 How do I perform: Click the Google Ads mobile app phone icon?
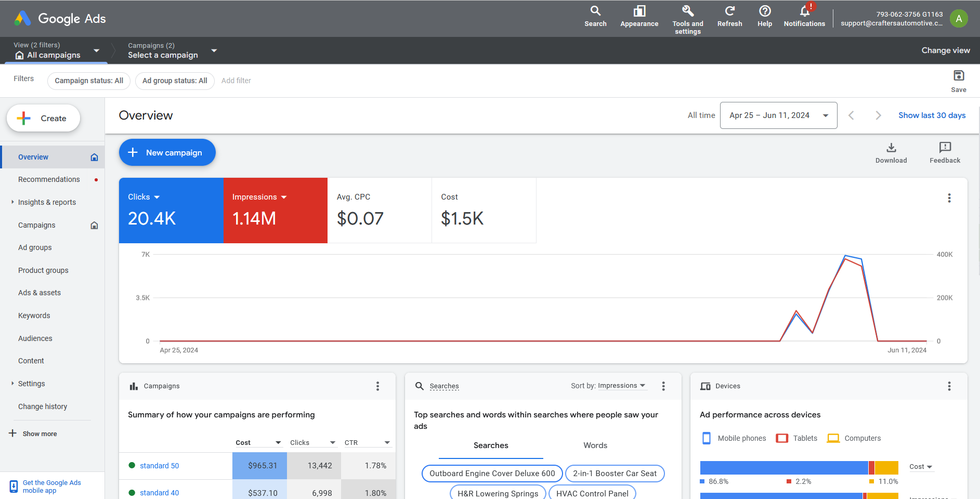14,487
